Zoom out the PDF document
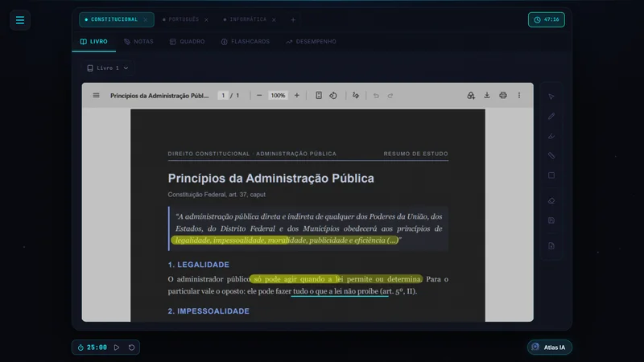The image size is (644, 362). tap(259, 95)
